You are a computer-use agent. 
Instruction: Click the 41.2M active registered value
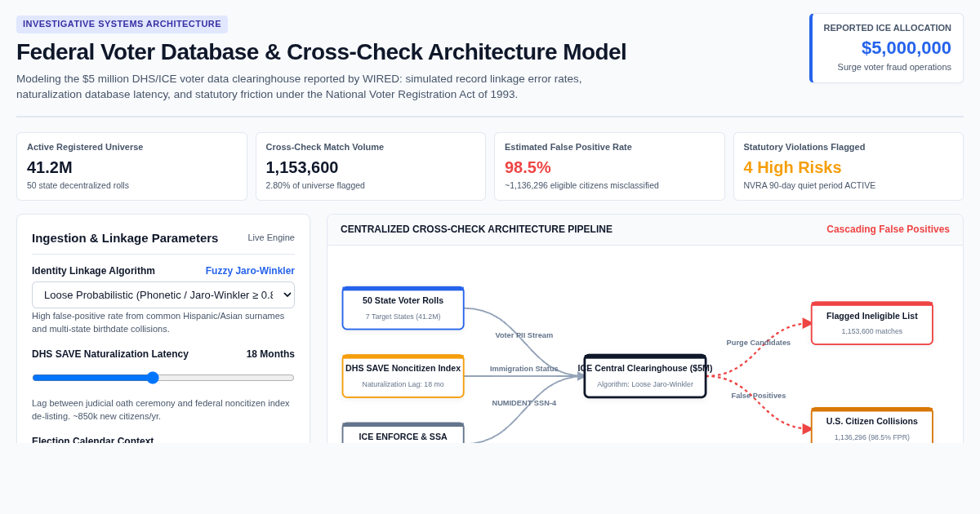(x=50, y=167)
